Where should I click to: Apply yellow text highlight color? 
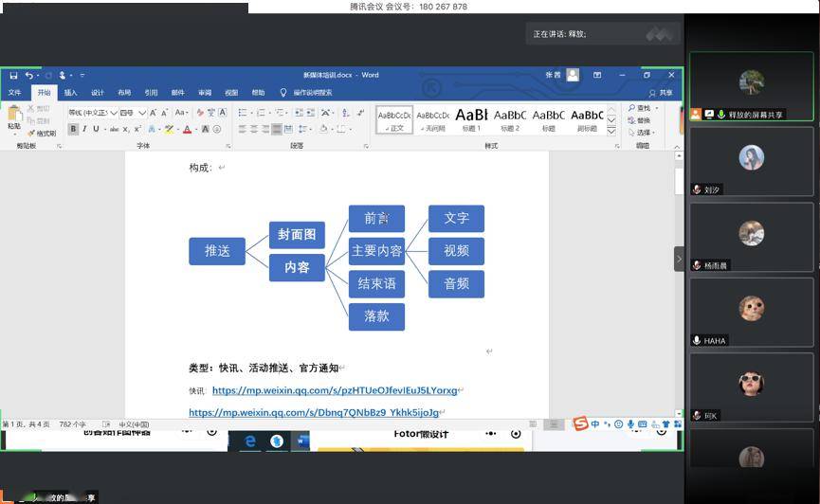tap(169, 129)
